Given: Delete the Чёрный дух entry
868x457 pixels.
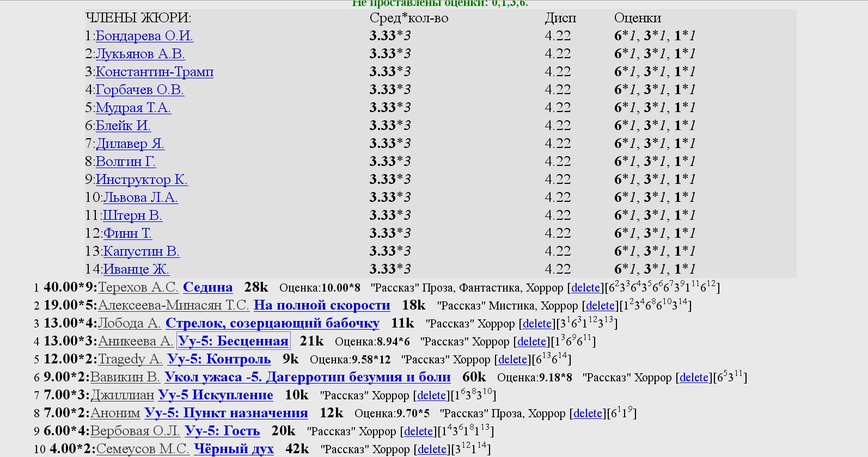Looking at the screenshot, I should click(432, 449).
